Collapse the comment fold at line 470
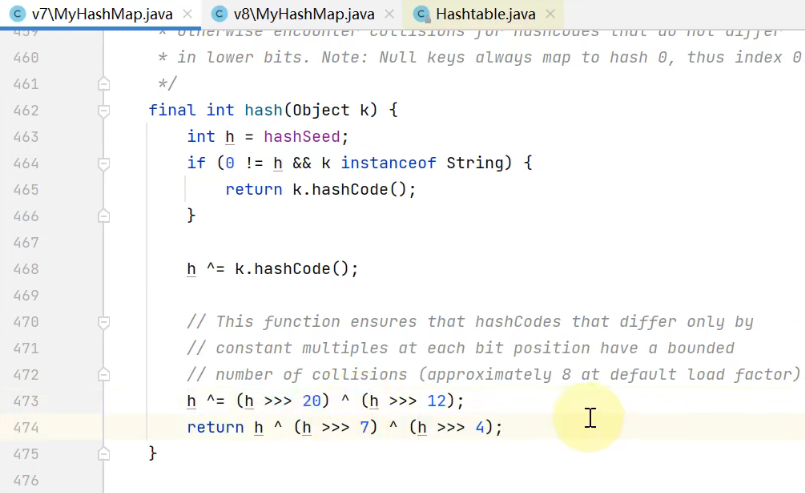Viewport: 805px width, 493px height. pyautogui.click(x=104, y=322)
